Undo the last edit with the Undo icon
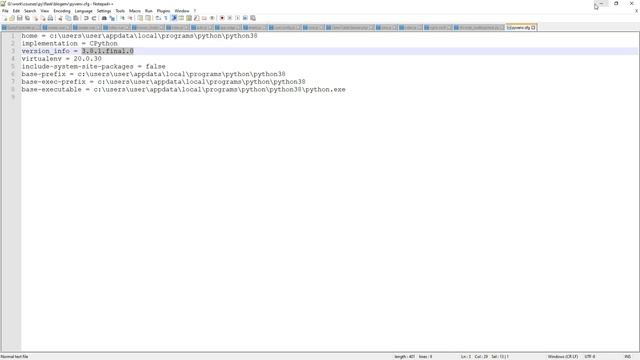Viewport: 640px width, 360px height. (86, 18)
